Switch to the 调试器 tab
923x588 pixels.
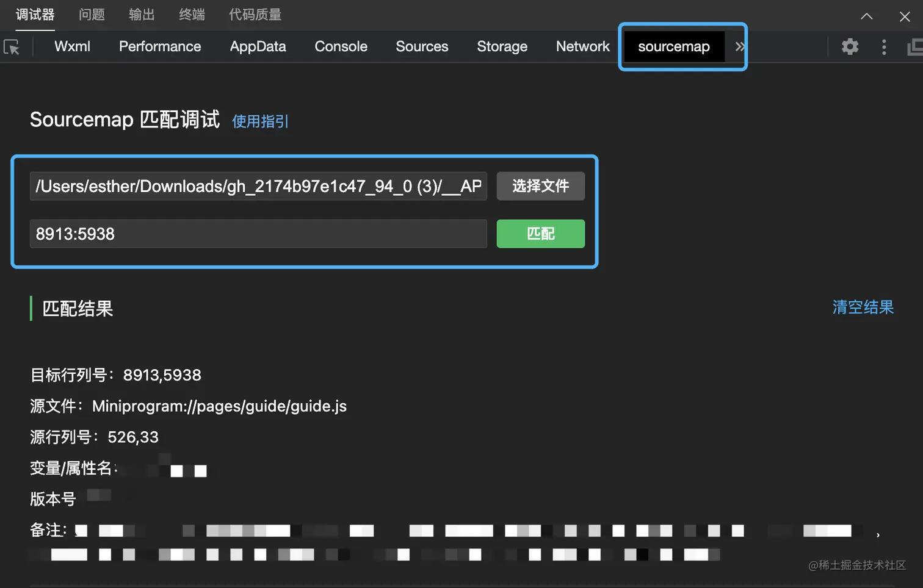(x=35, y=15)
